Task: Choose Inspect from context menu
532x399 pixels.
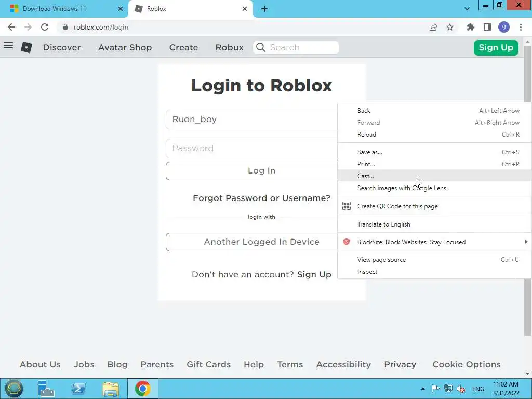Action: 435,271
